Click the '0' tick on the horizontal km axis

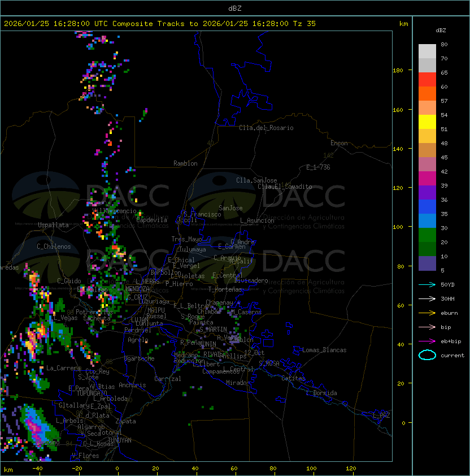(117, 469)
